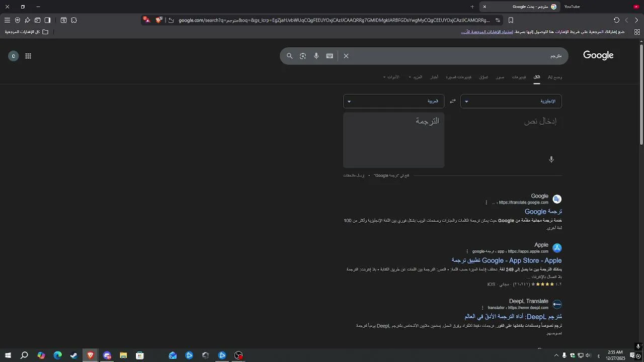Switch to the Images search tab
The image size is (644, 362).
click(x=500, y=77)
